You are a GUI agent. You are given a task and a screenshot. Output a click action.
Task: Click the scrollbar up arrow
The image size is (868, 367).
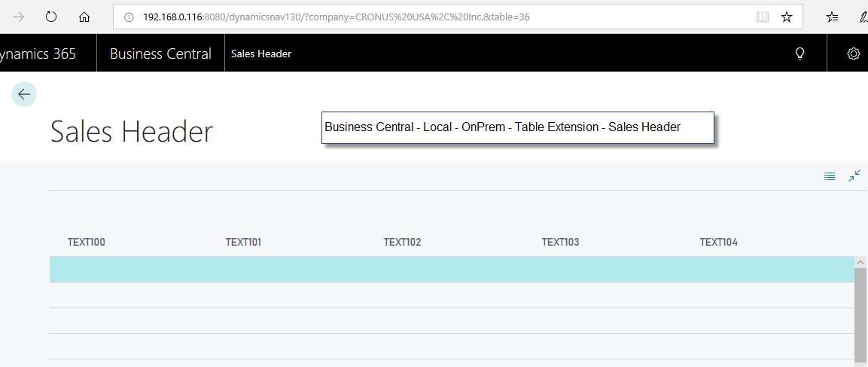point(861,261)
